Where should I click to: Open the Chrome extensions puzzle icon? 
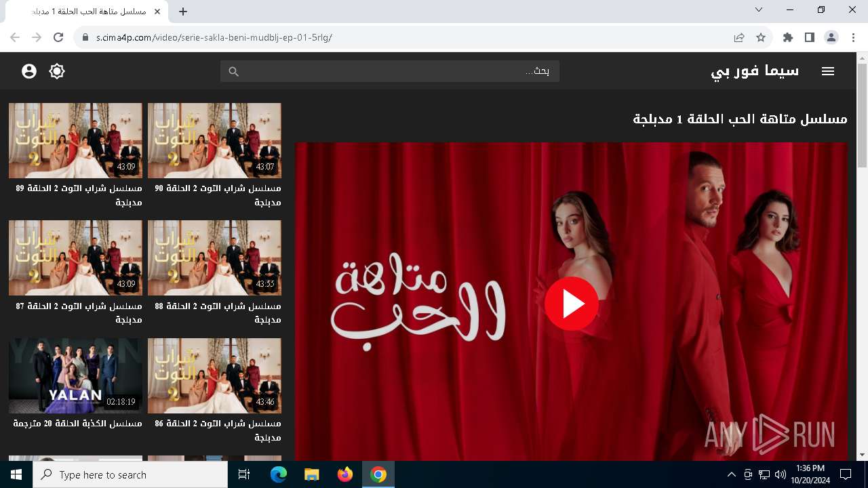click(x=788, y=37)
